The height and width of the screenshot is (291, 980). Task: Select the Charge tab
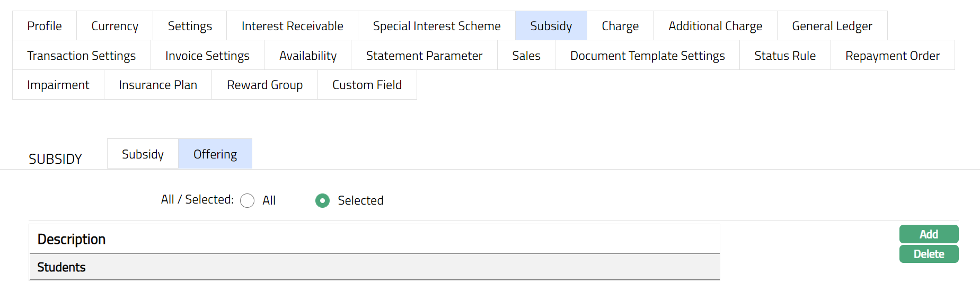(x=620, y=26)
